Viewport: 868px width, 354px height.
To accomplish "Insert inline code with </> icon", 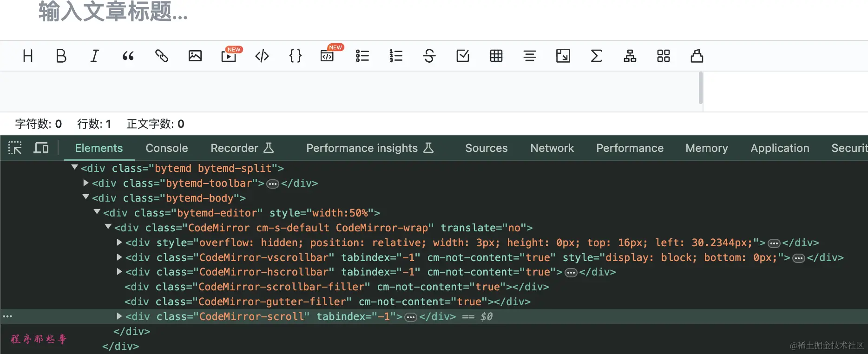I will [x=262, y=56].
